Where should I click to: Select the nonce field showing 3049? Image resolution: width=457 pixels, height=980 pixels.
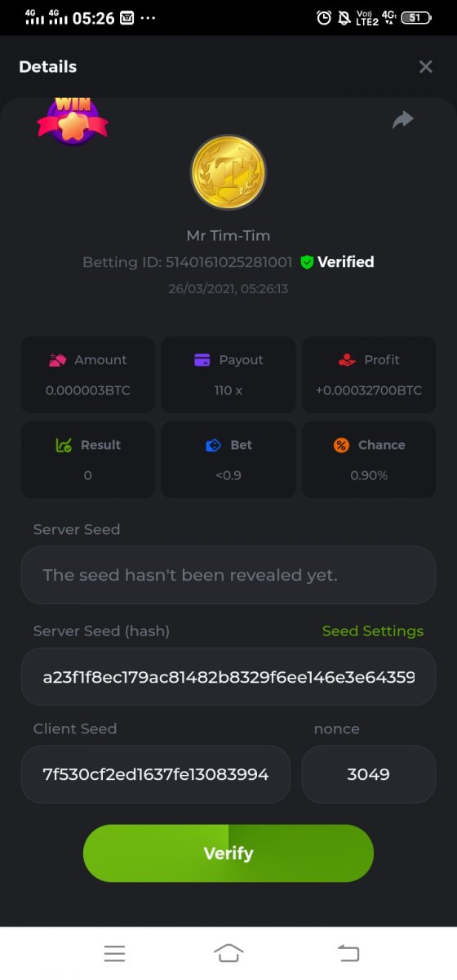(x=369, y=774)
